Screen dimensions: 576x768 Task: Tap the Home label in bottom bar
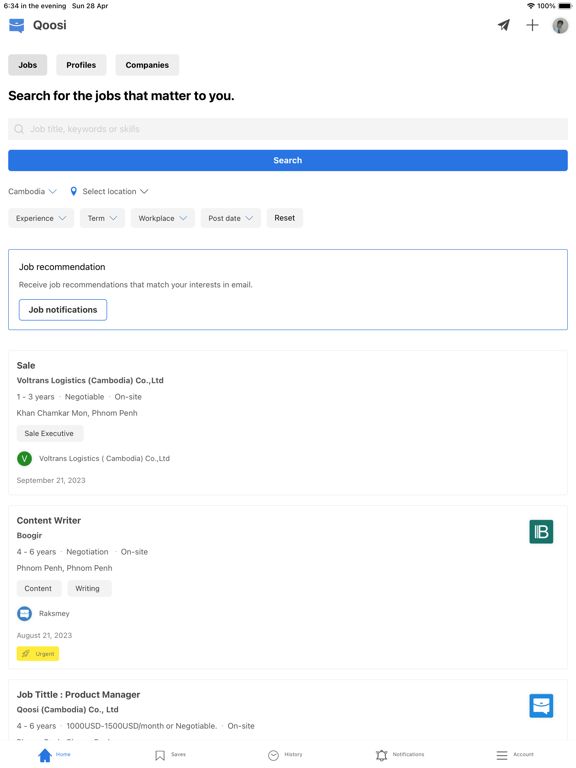(63, 754)
